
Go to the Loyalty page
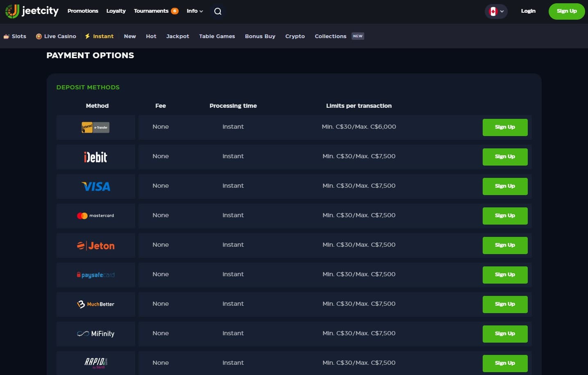pos(116,11)
